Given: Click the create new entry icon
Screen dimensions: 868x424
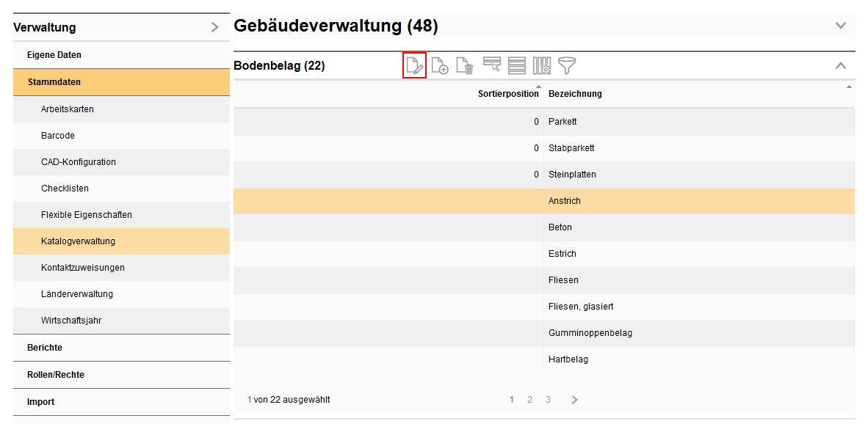Looking at the screenshot, I should pos(440,65).
